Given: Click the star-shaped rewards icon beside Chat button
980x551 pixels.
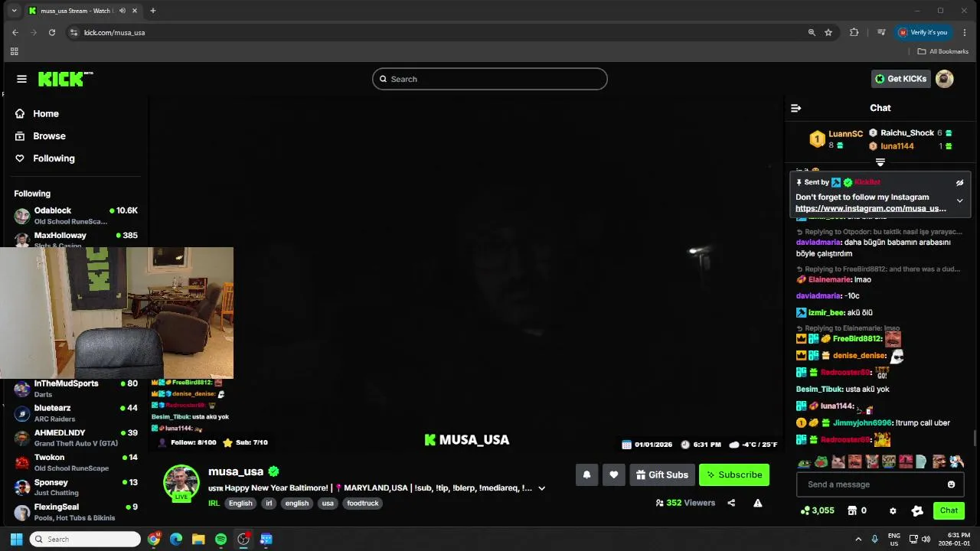Looking at the screenshot, I should (917, 510).
